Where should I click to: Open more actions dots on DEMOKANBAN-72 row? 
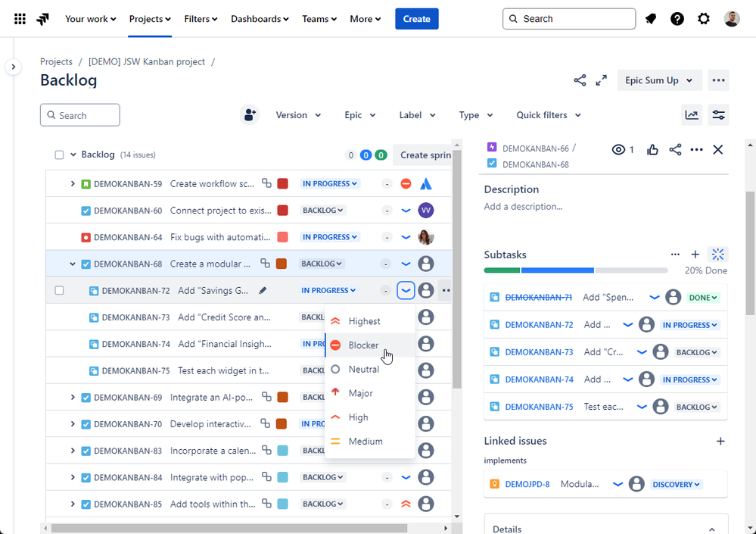446,290
